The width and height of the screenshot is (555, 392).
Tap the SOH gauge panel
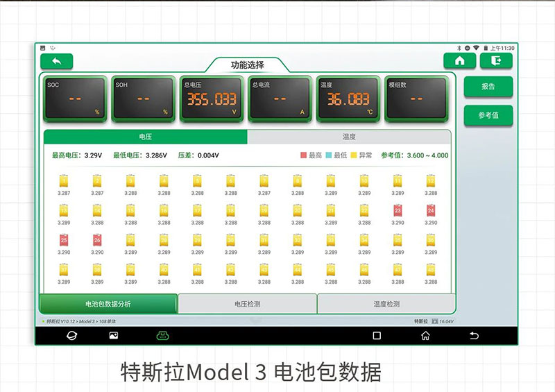tap(144, 99)
